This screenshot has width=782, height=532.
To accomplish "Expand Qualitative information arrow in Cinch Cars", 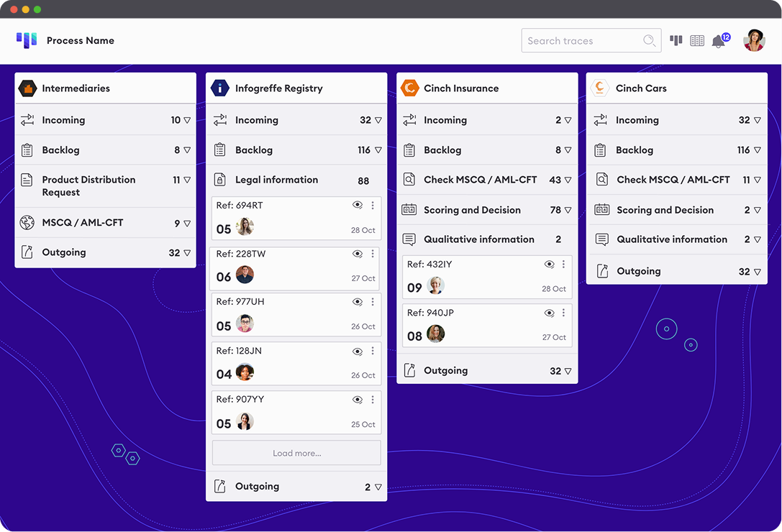I will (757, 240).
